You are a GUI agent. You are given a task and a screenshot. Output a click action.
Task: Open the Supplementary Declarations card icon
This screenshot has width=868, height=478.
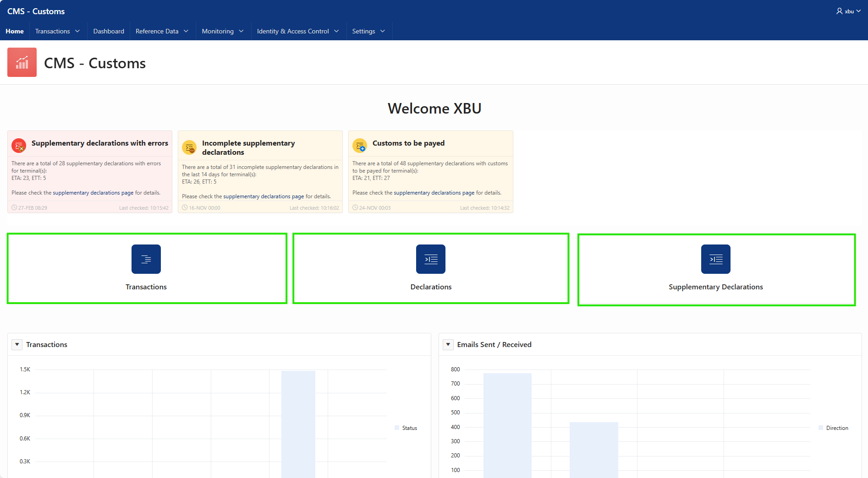tap(716, 259)
